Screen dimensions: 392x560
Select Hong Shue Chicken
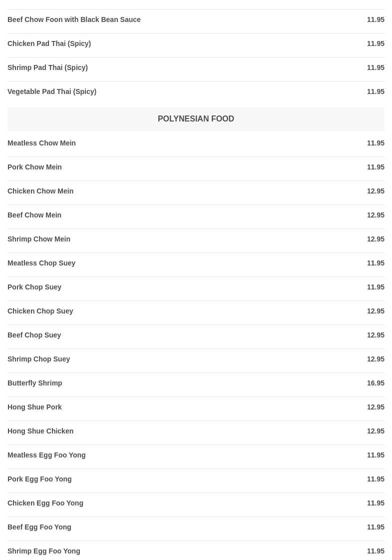[40, 431]
